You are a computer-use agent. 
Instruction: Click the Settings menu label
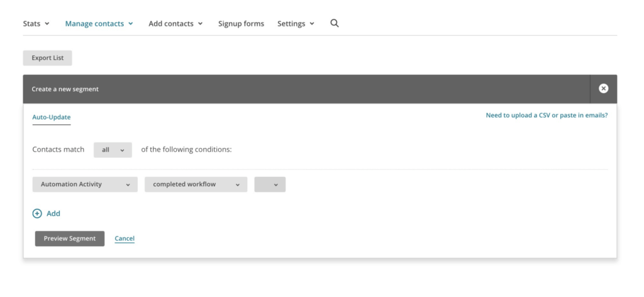tap(291, 24)
